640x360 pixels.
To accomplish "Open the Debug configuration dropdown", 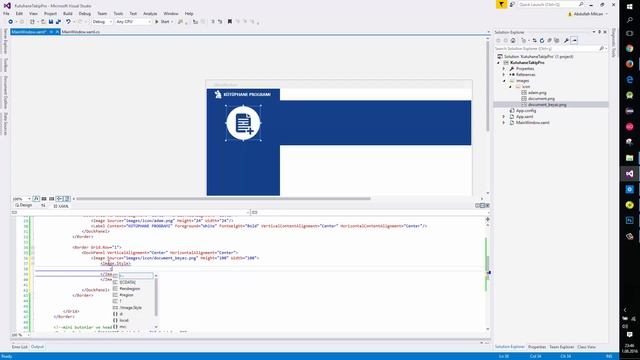I will pyautogui.click(x=102, y=22).
